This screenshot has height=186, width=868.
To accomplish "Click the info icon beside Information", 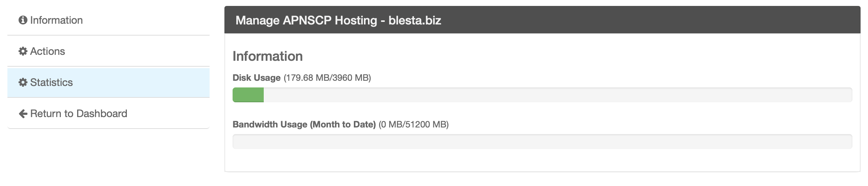I will (23, 20).
